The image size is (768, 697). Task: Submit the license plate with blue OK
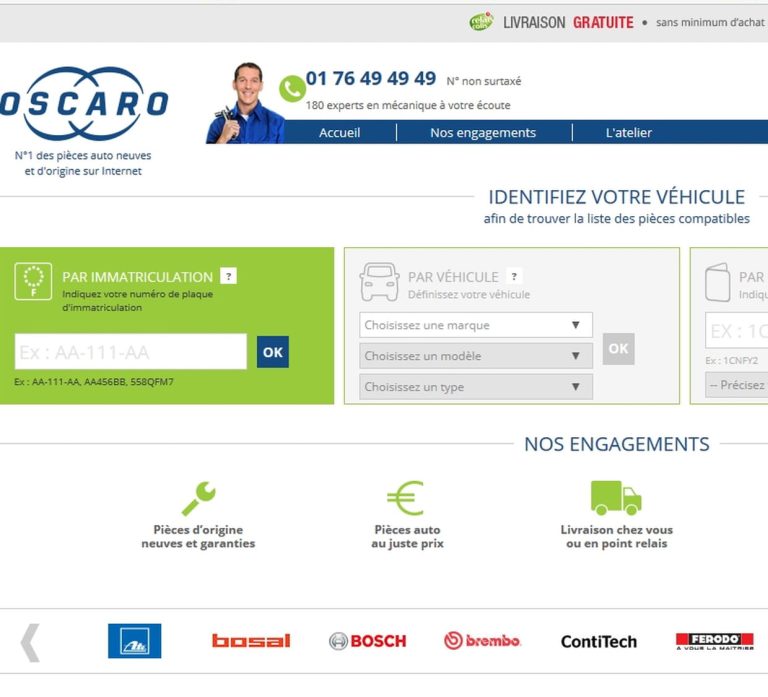point(273,352)
